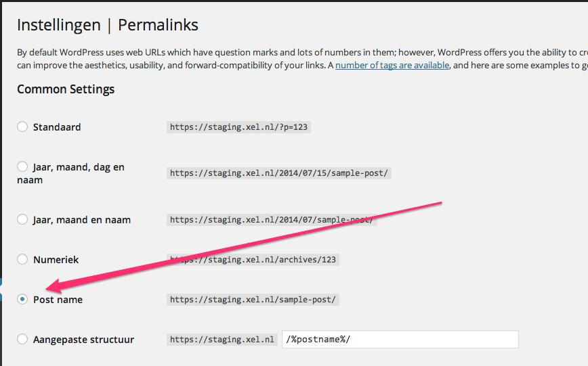Pick the Numeriek radio button
This screenshot has height=366, width=588.
[22, 259]
